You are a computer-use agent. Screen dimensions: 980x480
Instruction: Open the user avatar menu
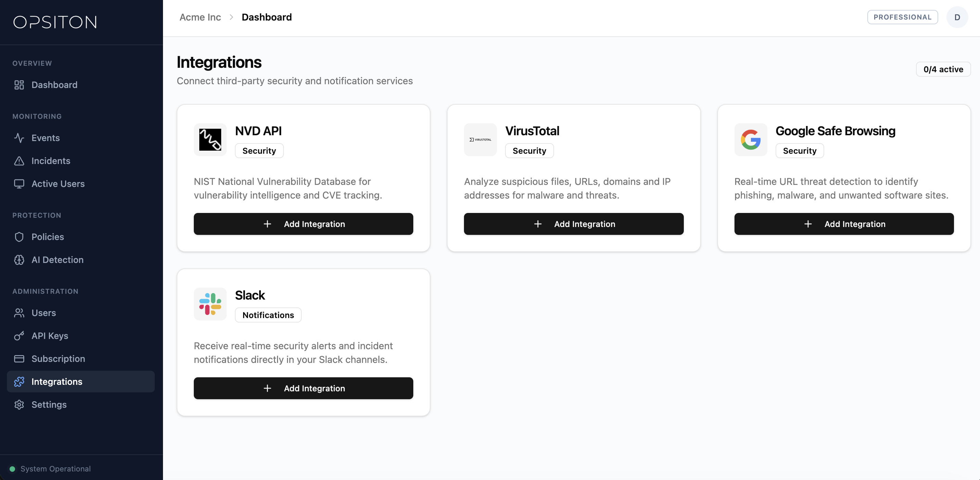tap(957, 17)
